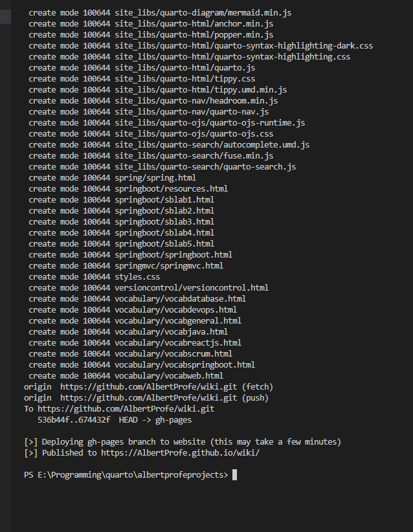413x532 pixels.
Task: Select the spring/spring.html file path
Action: click(155, 178)
